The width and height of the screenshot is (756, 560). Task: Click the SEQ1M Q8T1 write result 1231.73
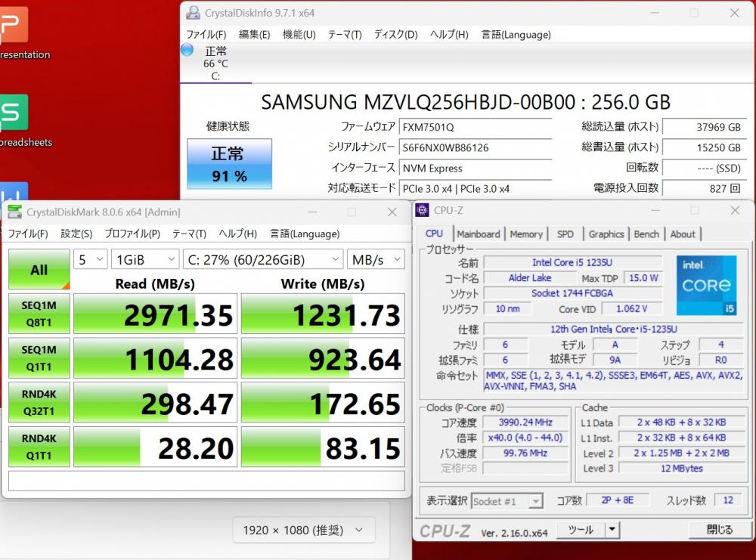323,314
